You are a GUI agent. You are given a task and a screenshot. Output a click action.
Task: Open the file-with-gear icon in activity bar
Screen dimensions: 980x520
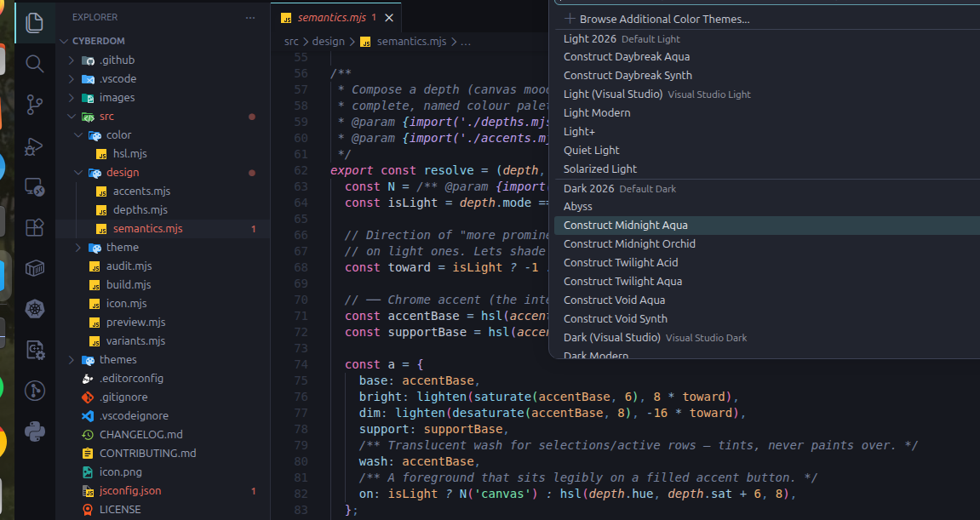pyautogui.click(x=34, y=350)
